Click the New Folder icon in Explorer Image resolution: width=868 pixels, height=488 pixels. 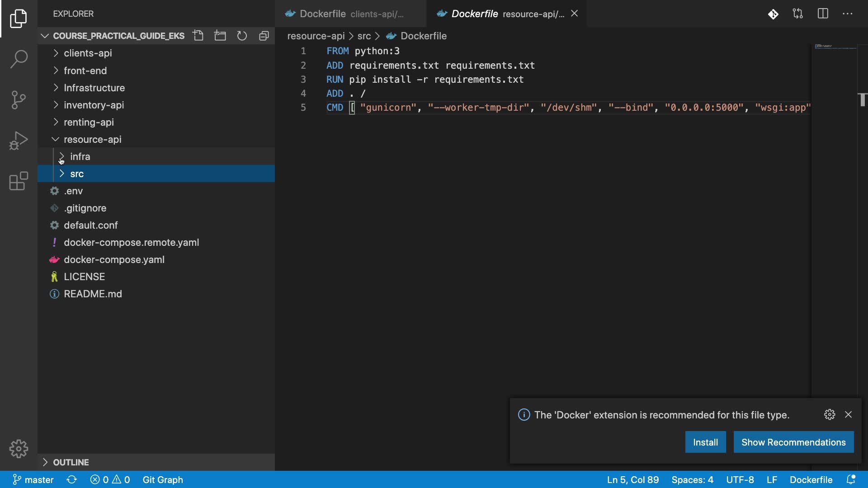click(x=220, y=36)
